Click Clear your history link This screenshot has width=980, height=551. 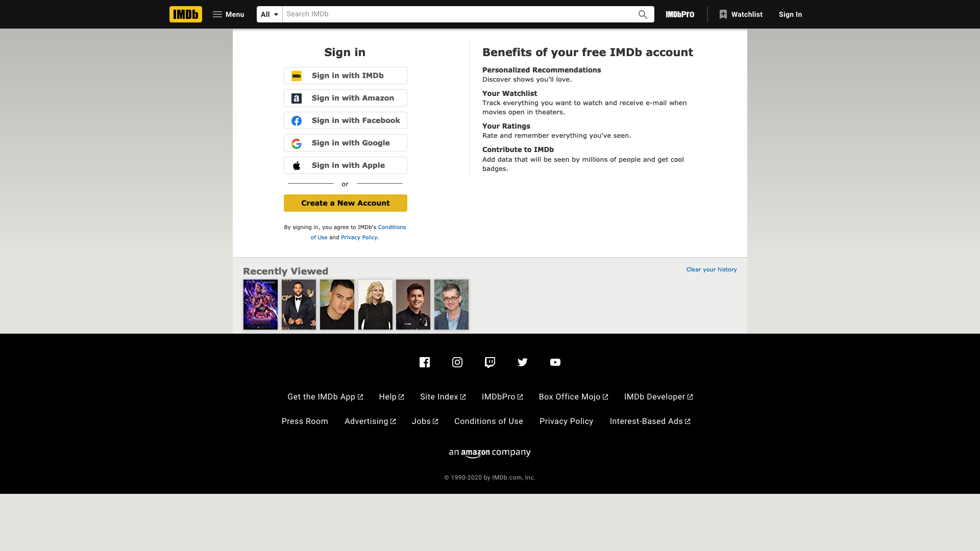tap(711, 269)
